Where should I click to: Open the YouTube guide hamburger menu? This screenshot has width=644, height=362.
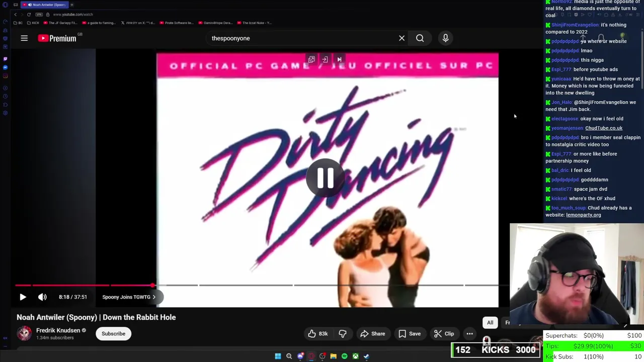click(x=24, y=38)
